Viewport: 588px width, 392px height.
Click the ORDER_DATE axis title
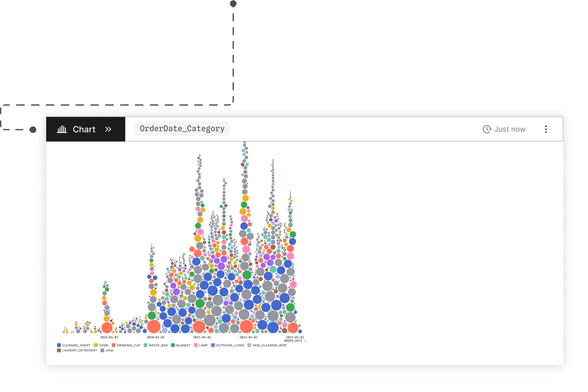293,341
